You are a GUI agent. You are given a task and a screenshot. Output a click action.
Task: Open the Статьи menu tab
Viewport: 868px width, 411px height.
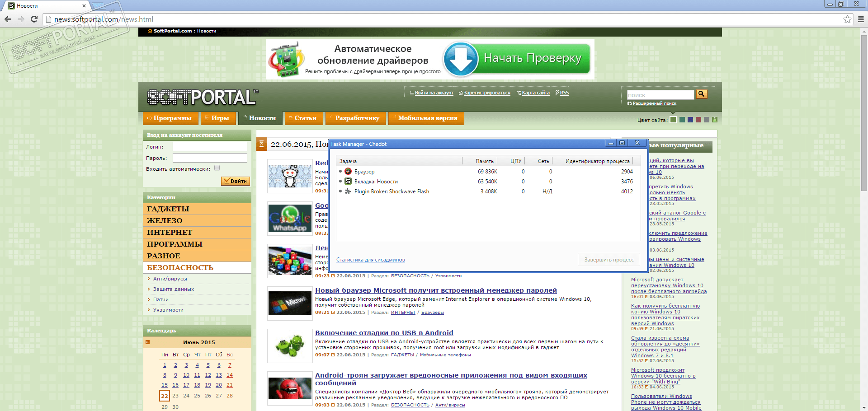[x=303, y=118]
